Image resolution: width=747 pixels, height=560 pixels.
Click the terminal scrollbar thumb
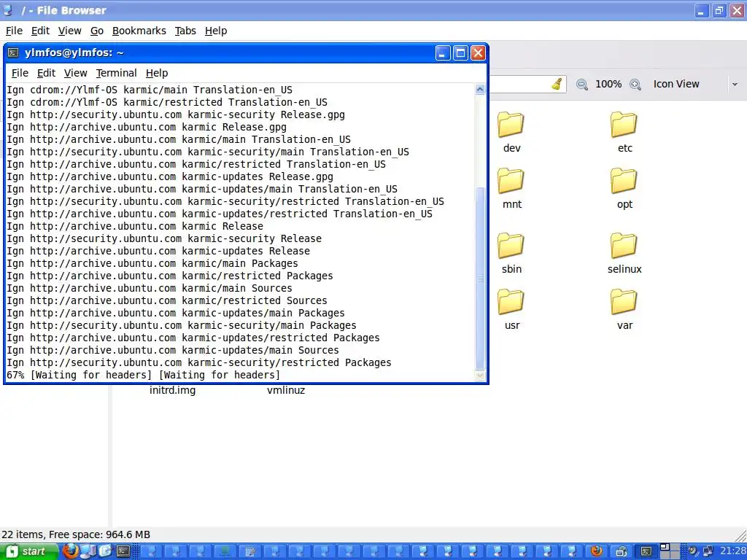tap(480, 278)
